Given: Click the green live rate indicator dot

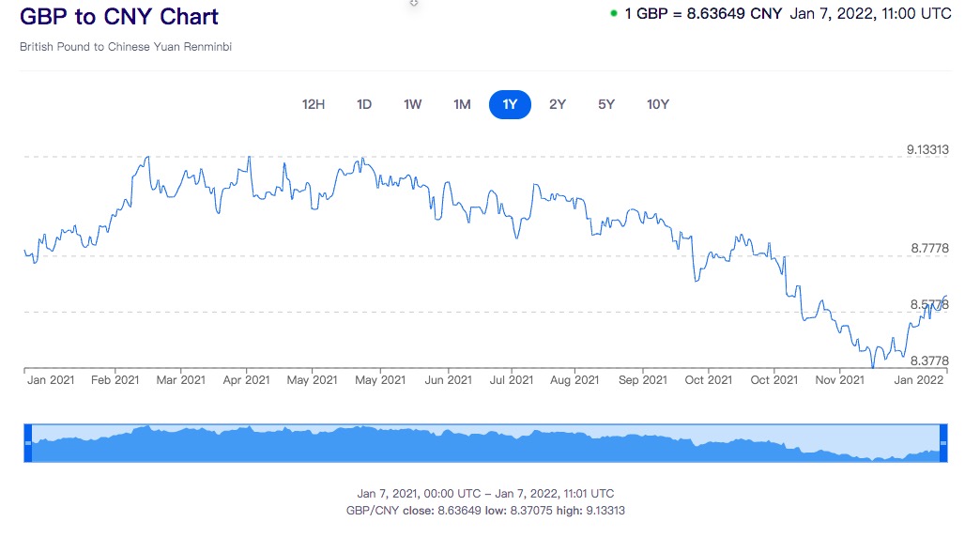Looking at the screenshot, I should tap(613, 14).
